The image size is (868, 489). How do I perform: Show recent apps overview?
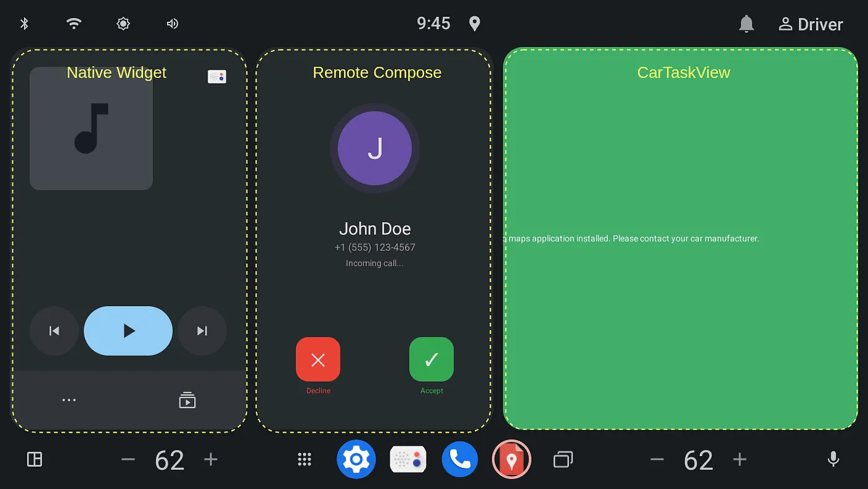563,459
